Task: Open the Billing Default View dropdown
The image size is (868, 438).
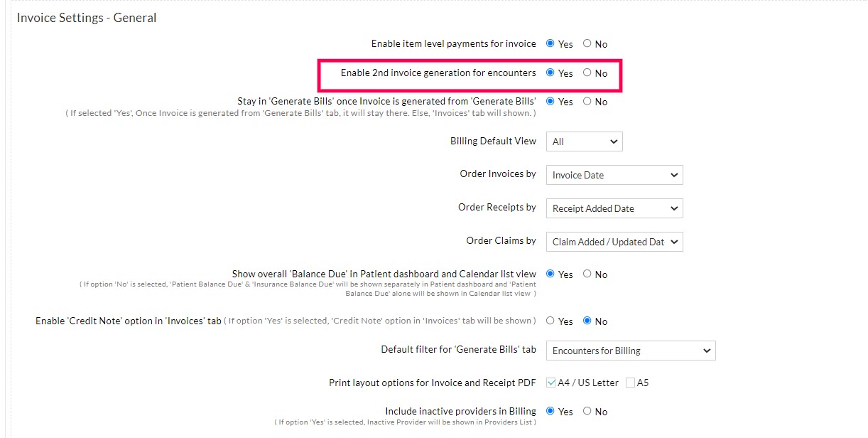Action: [584, 141]
